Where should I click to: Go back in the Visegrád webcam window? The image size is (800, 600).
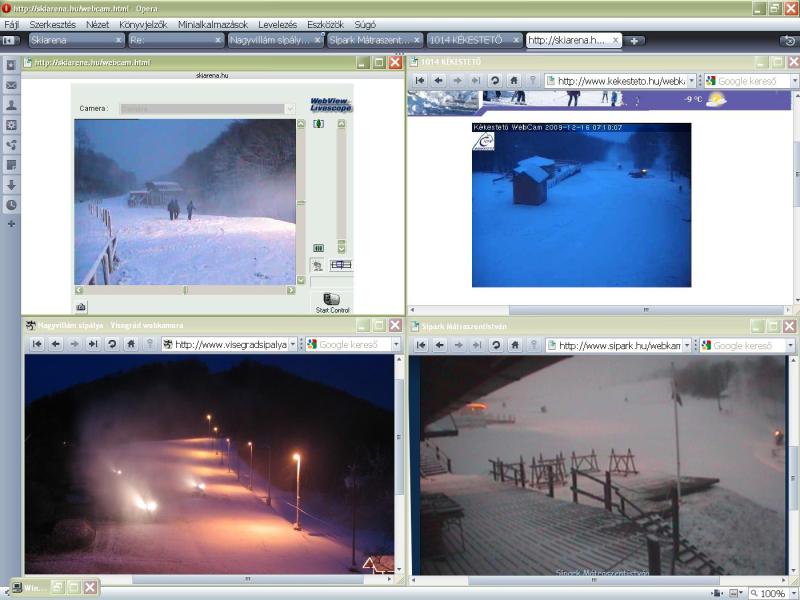[x=56, y=344]
